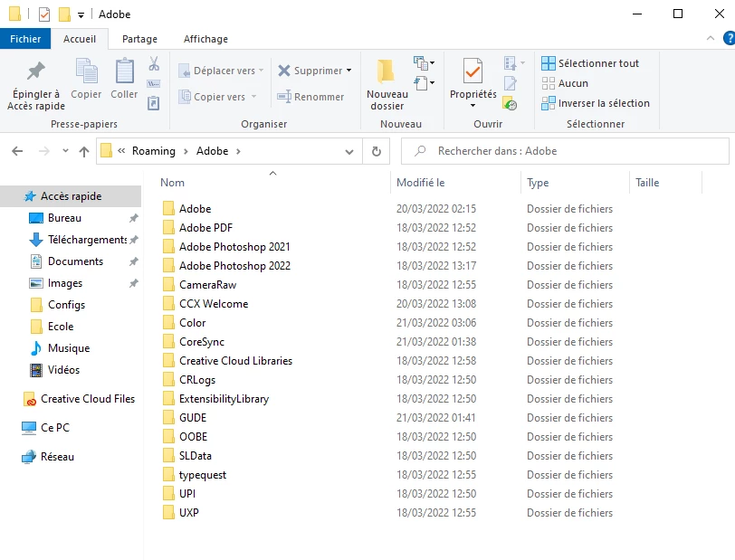Click the help question mark icon

pyautogui.click(x=729, y=38)
